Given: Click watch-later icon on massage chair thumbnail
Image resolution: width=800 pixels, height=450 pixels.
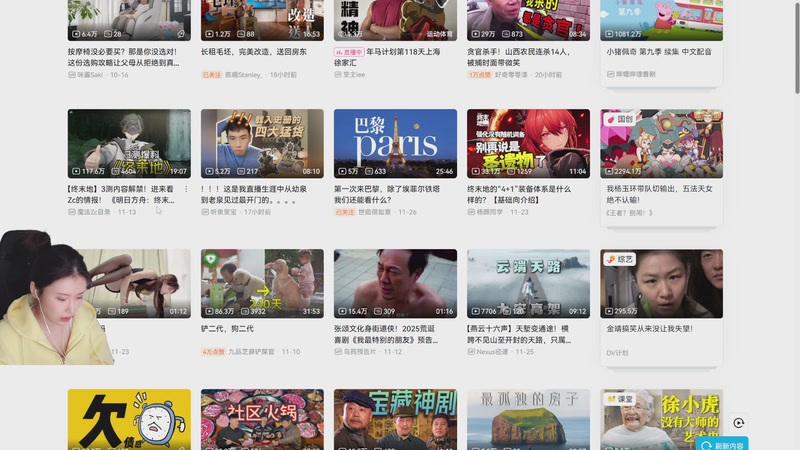Looking at the screenshot, I should click(x=181, y=34).
